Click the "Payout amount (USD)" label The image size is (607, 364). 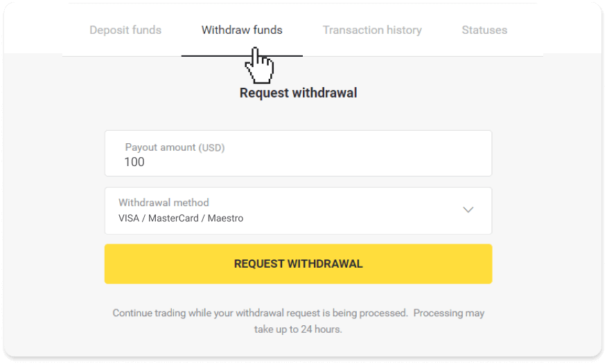click(175, 147)
